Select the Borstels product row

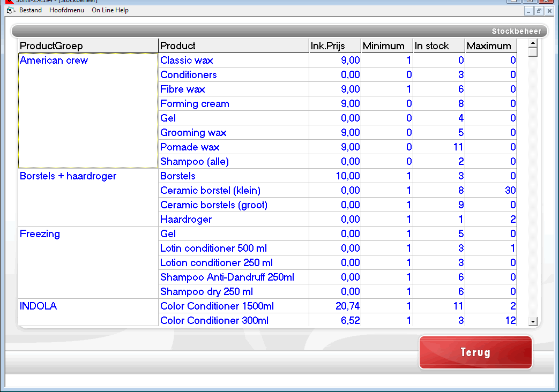click(x=234, y=176)
